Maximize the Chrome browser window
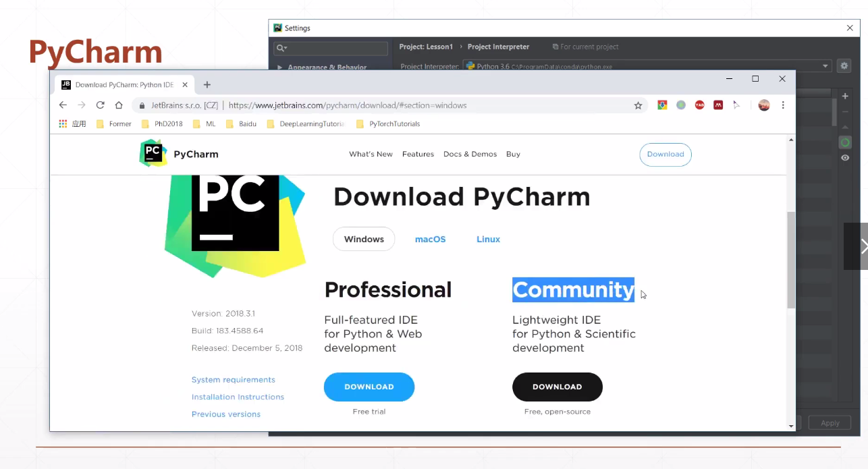The image size is (868, 469). [x=755, y=79]
